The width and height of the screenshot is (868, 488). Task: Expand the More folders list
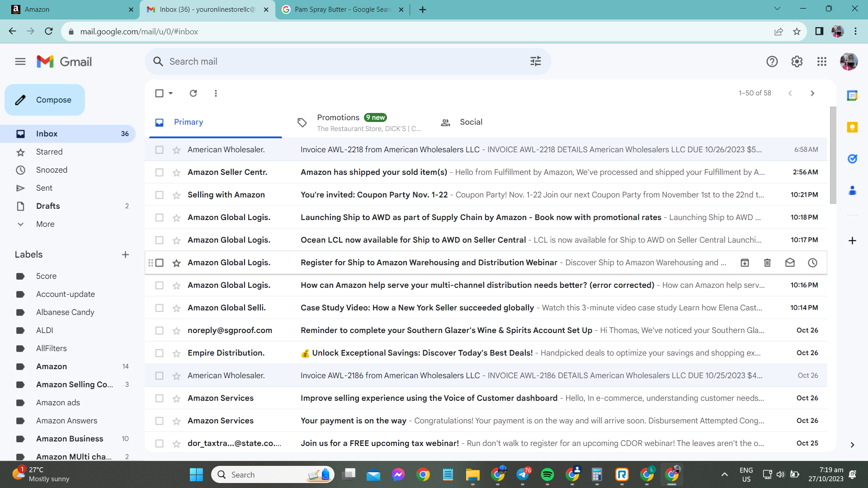tap(45, 224)
